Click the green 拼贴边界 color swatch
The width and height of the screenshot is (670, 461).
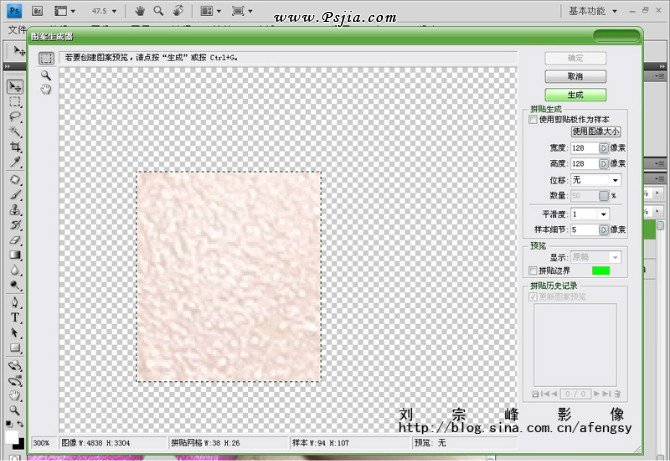click(601, 270)
